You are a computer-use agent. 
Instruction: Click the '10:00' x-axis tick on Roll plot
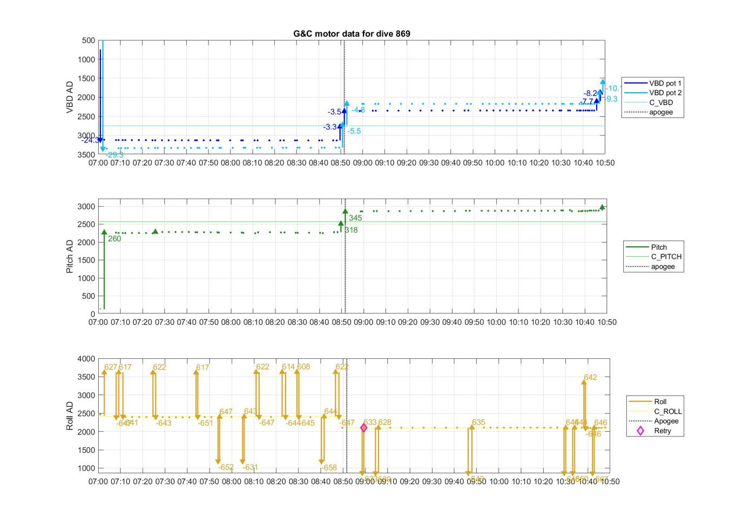pyautogui.click(x=498, y=481)
